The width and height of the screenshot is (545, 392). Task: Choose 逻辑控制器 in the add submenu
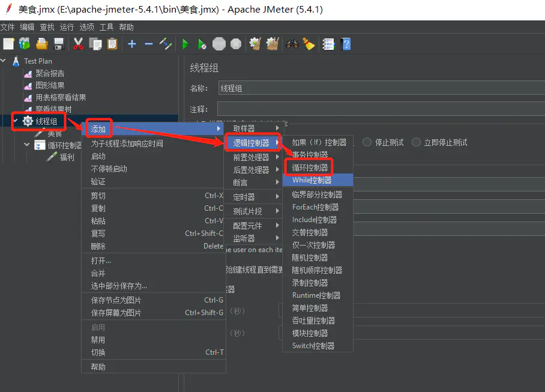point(254,142)
